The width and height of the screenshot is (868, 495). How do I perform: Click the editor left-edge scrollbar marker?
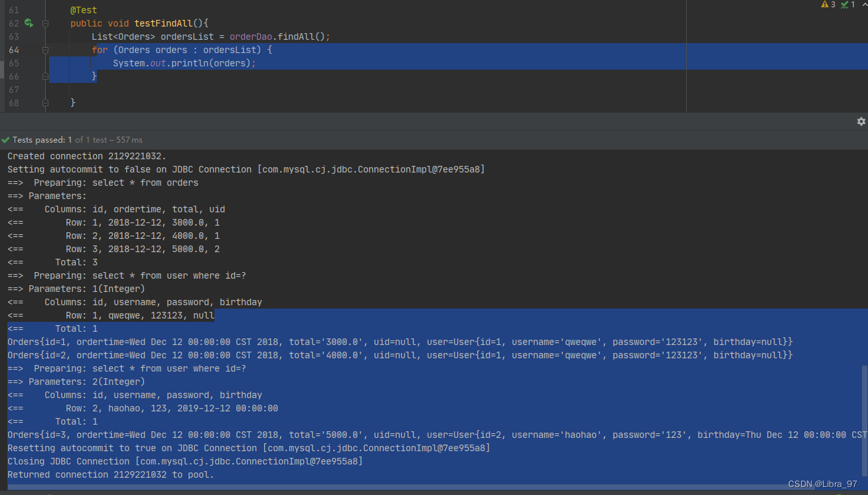click(2, 69)
